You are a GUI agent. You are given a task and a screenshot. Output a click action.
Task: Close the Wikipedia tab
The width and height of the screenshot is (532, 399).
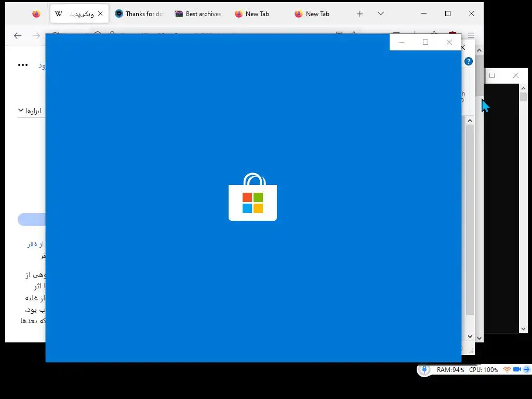pyautogui.click(x=100, y=14)
